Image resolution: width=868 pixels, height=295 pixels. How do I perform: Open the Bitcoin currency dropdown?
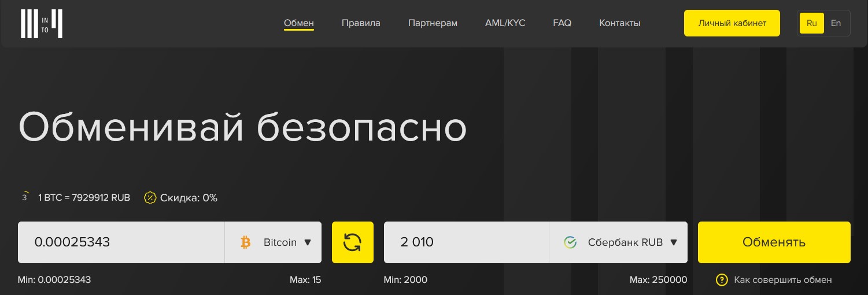tap(273, 242)
